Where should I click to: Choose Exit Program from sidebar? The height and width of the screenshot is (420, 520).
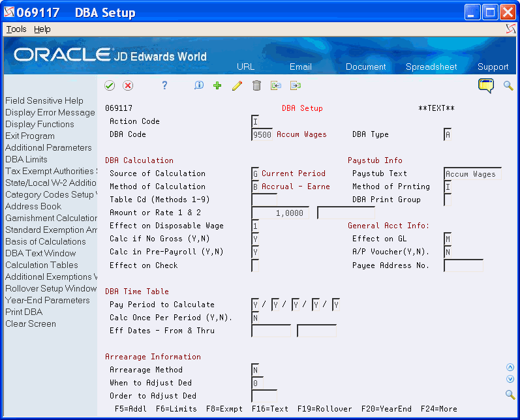click(x=30, y=136)
